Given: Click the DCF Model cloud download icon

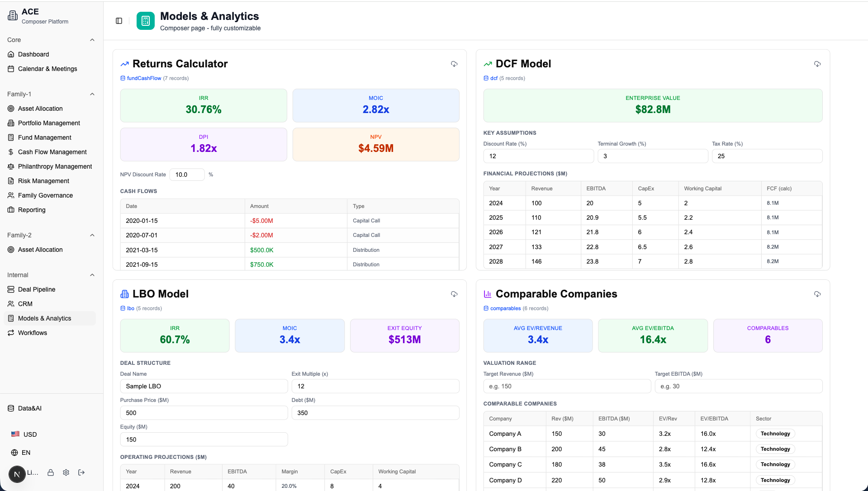Looking at the screenshot, I should [817, 64].
